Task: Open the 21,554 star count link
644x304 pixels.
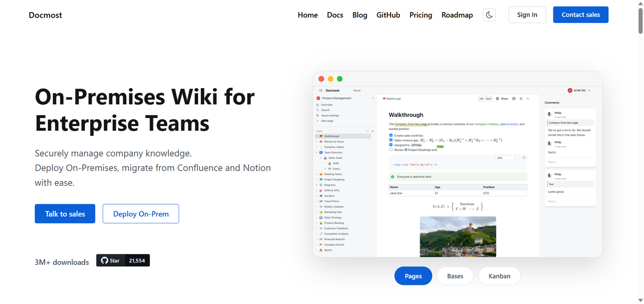Action: 137,260
